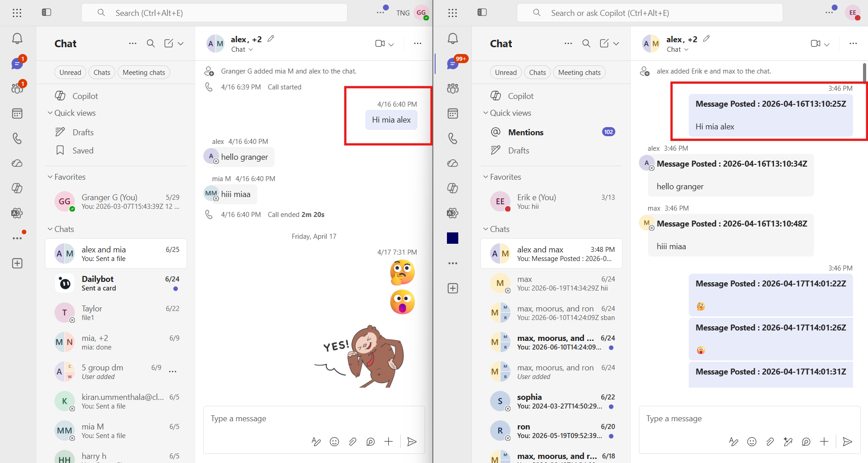This screenshot has width=868, height=463.
Task: Open Chat icon with badge 1 in left window
Action: (x=17, y=64)
